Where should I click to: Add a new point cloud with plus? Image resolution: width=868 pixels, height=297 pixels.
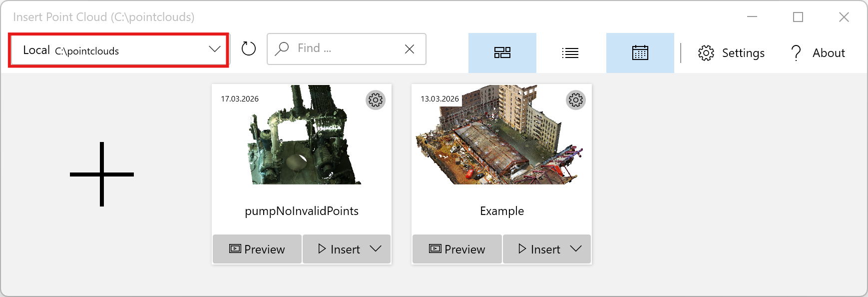tap(102, 174)
